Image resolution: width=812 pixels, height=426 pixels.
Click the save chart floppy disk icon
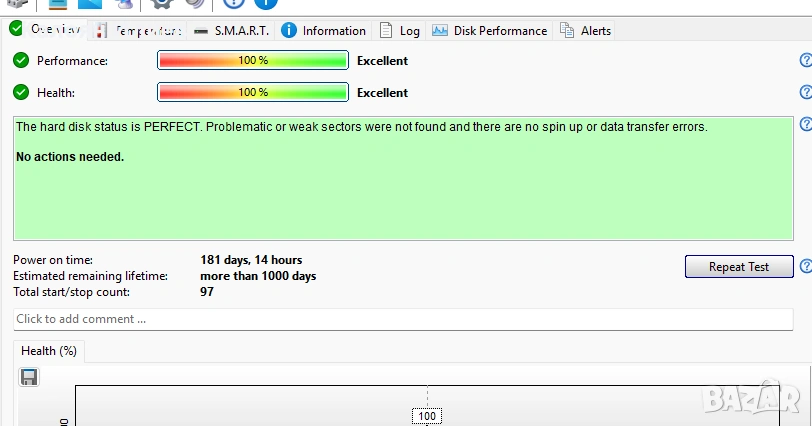29,377
